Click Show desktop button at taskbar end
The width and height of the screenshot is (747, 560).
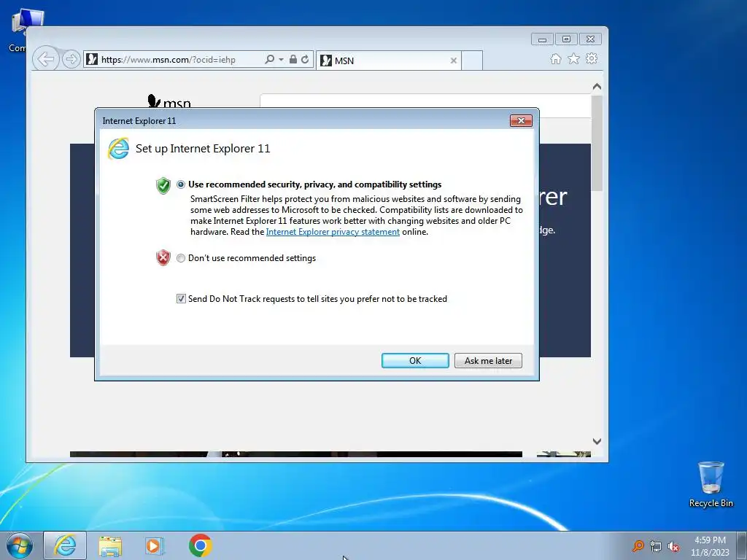click(742, 545)
